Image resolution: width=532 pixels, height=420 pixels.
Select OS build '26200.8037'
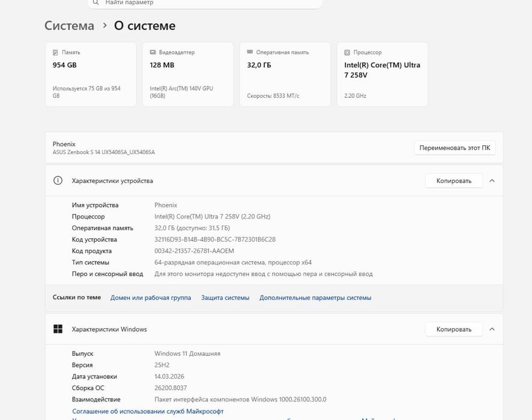tap(171, 388)
